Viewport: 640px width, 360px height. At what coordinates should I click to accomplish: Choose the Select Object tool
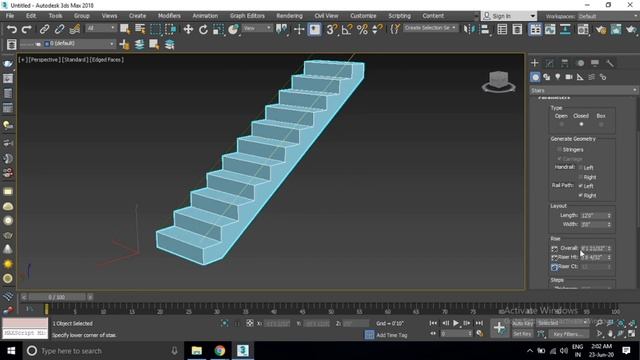click(x=125, y=29)
